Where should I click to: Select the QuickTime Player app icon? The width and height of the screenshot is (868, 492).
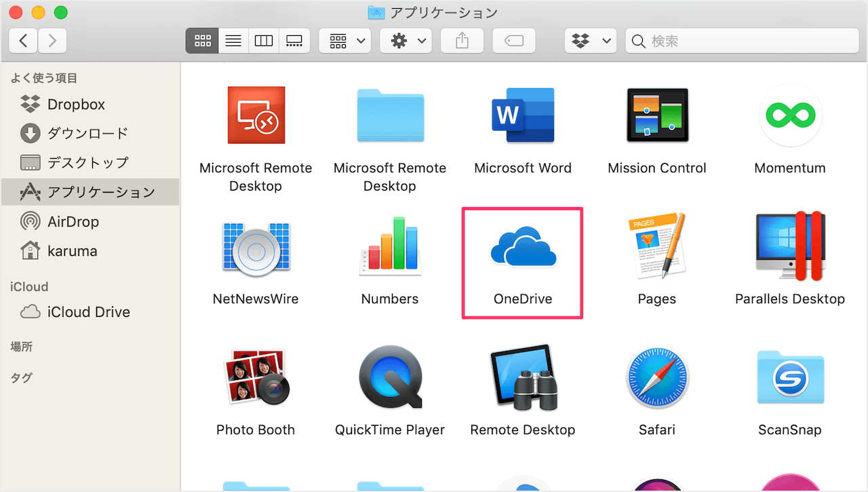pos(390,377)
